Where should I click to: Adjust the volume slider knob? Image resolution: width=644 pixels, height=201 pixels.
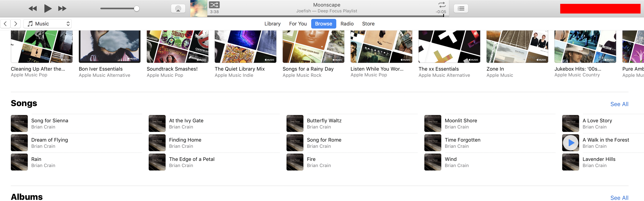tap(136, 8)
